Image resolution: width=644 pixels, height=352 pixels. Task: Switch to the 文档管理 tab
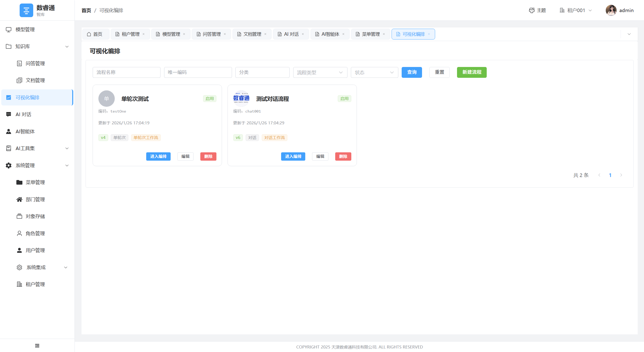coord(252,34)
